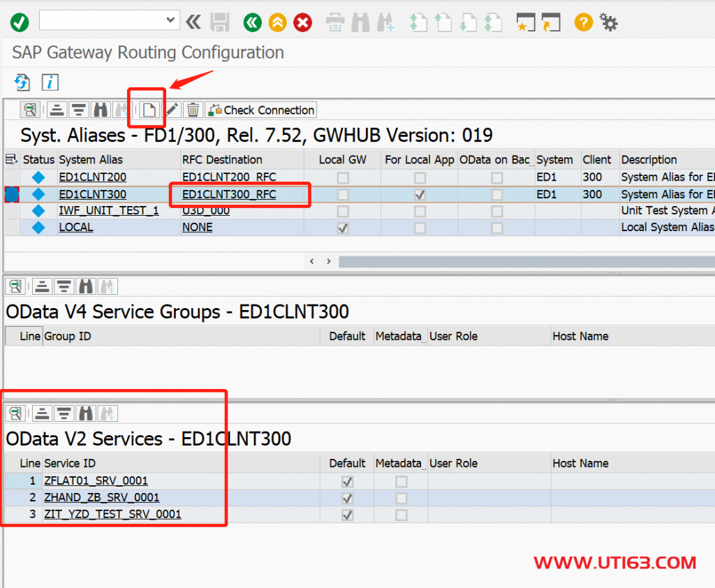This screenshot has height=588, width=715.
Task: Collapse the command field with double-arrow
Action: coord(193,22)
